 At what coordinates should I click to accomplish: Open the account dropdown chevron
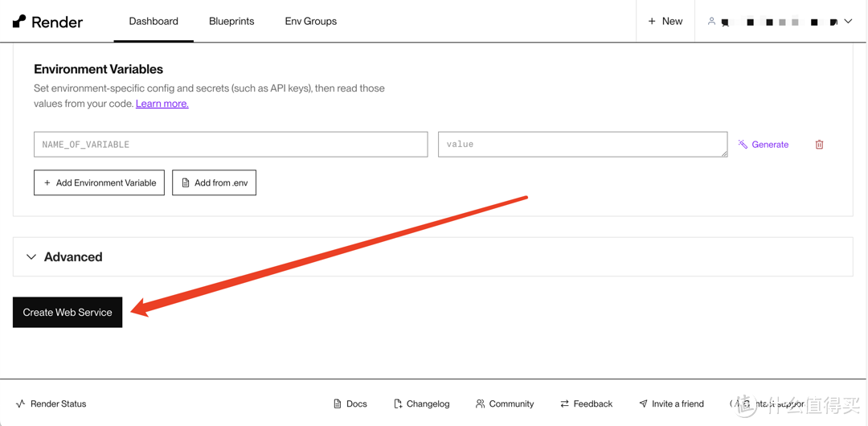pyautogui.click(x=848, y=21)
